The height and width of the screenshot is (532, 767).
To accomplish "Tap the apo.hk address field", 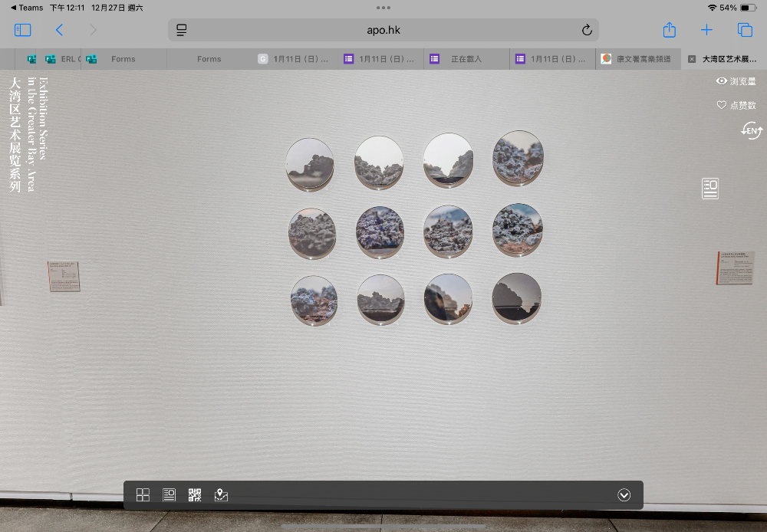I will point(383,31).
